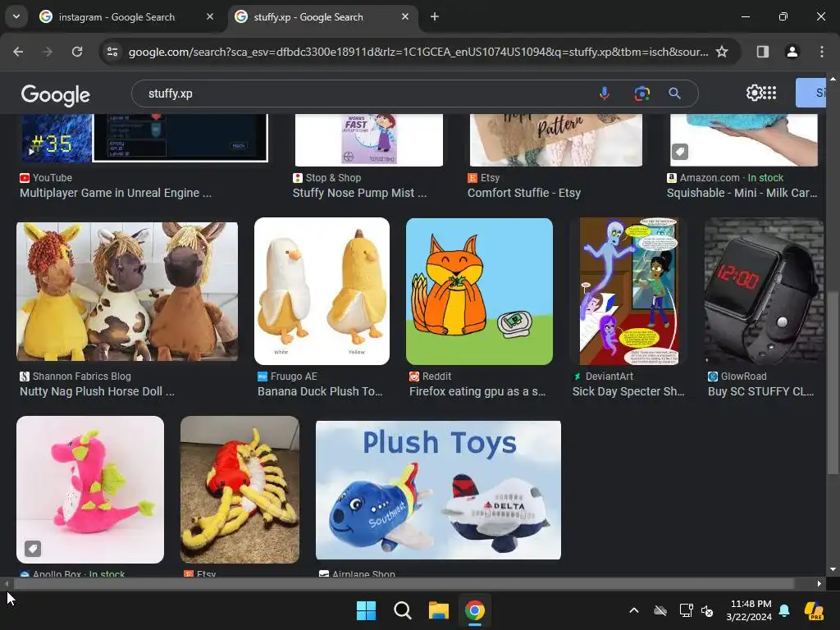Open Unreal Engine #35 video thumbnail

pos(144,138)
